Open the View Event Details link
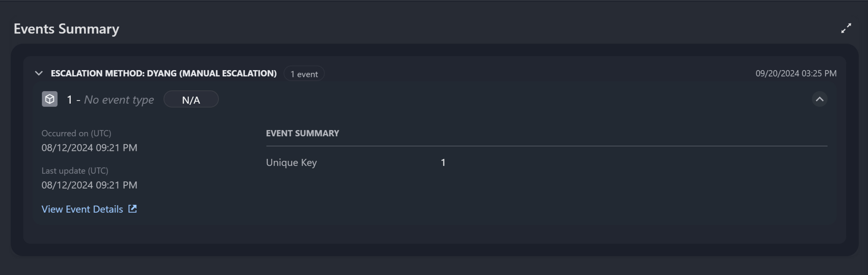Screen dimensions: 868x275 tap(82, 209)
